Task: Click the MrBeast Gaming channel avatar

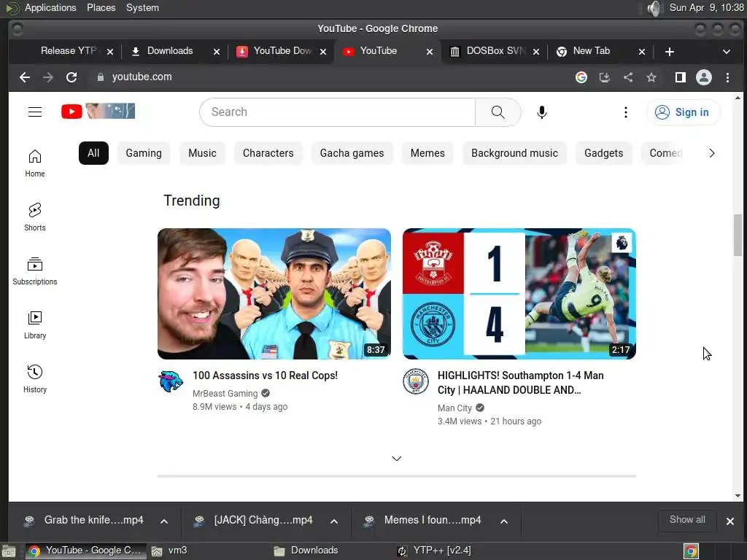Action: pos(171,381)
